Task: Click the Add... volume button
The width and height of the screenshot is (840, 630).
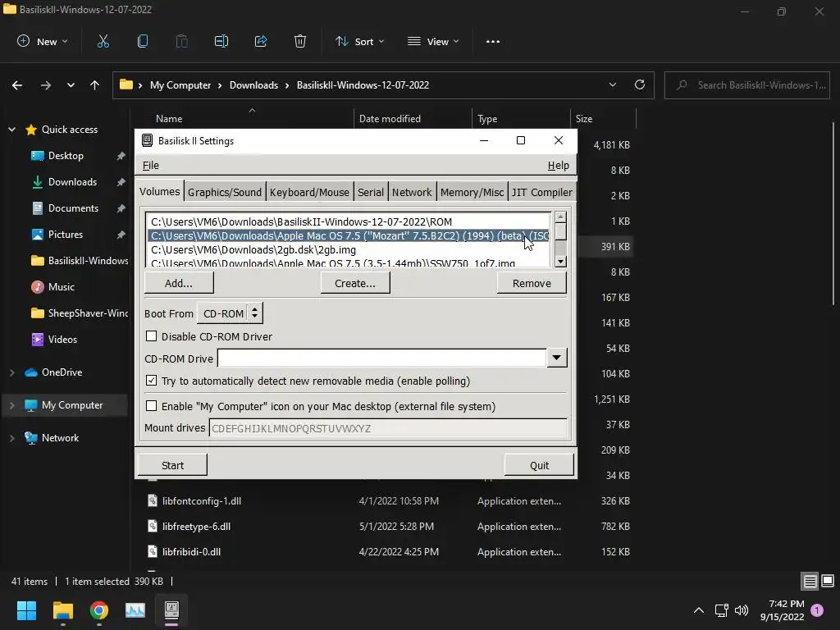Action: (178, 283)
